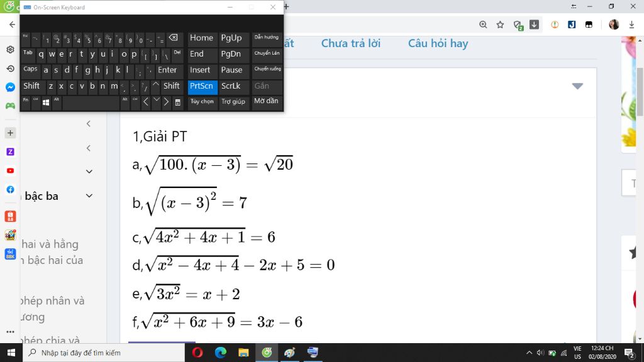Open downloads with the far-right arrow icon
The width and height of the screenshot is (644, 362).
[631, 25]
